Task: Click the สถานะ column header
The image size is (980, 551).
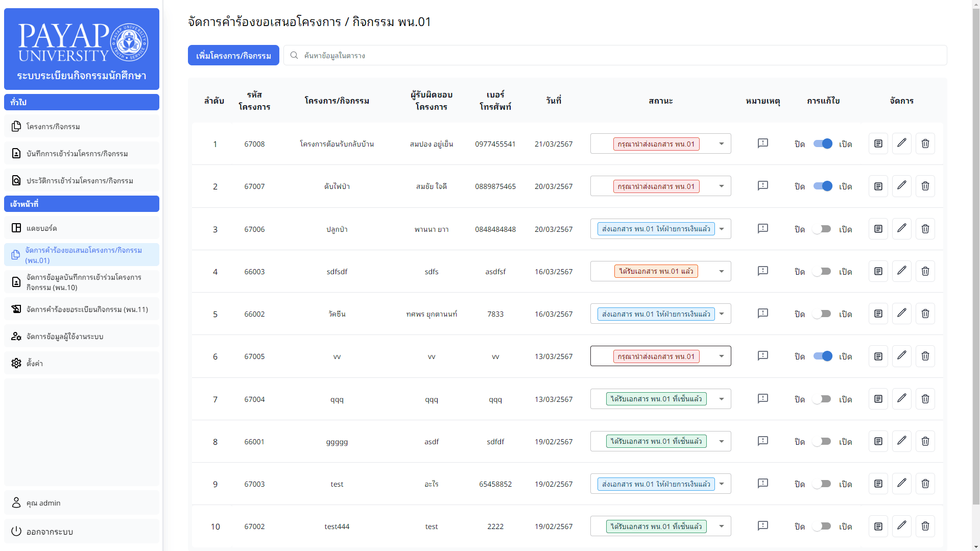Action: tap(660, 101)
